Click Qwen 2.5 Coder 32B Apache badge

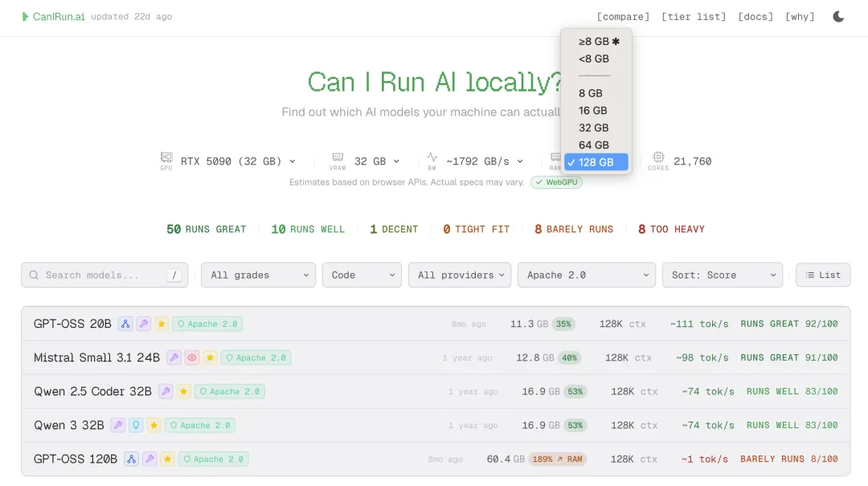pyautogui.click(x=230, y=391)
